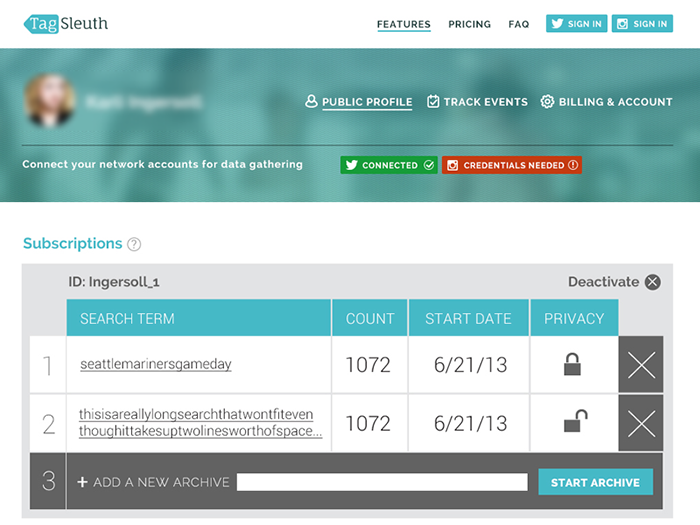
Task: Sign in with Twitter button
Action: pyautogui.click(x=576, y=24)
